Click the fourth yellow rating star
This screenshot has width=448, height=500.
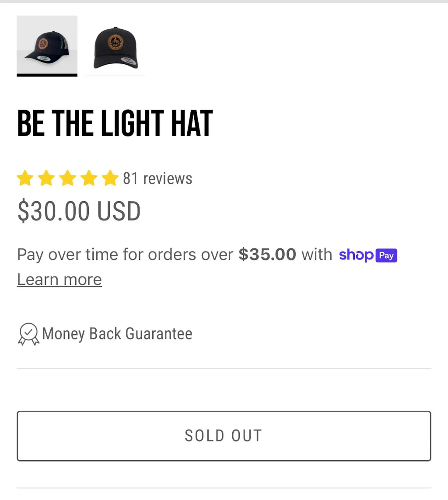(88, 178)
